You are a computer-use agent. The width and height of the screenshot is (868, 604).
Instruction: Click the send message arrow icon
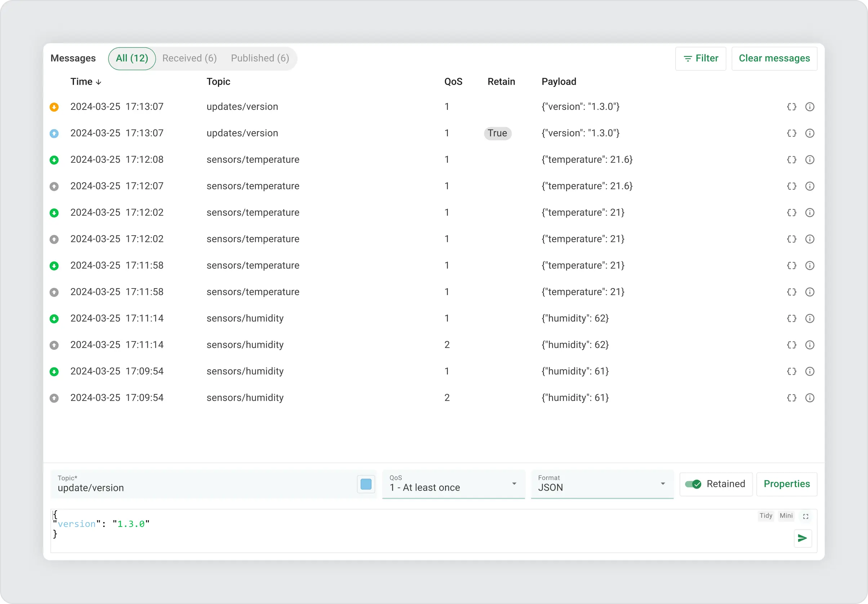(x=802, y=538)
